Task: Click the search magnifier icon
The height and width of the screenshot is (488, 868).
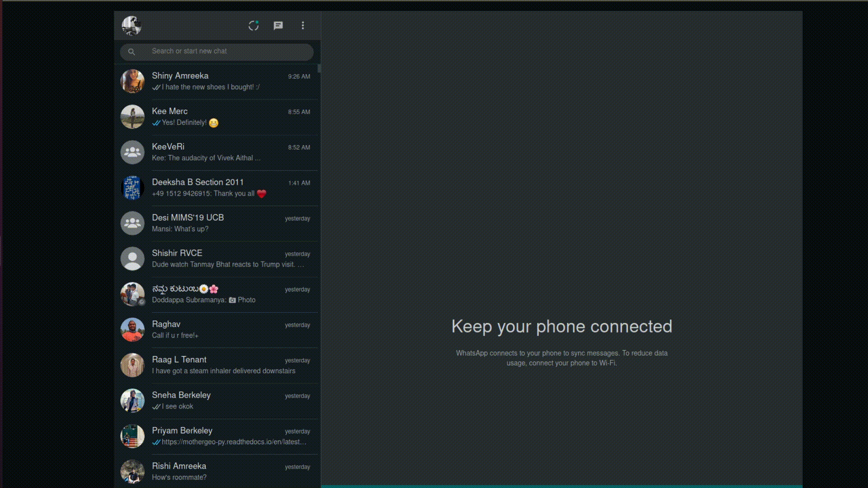Action: pos(132,52)
